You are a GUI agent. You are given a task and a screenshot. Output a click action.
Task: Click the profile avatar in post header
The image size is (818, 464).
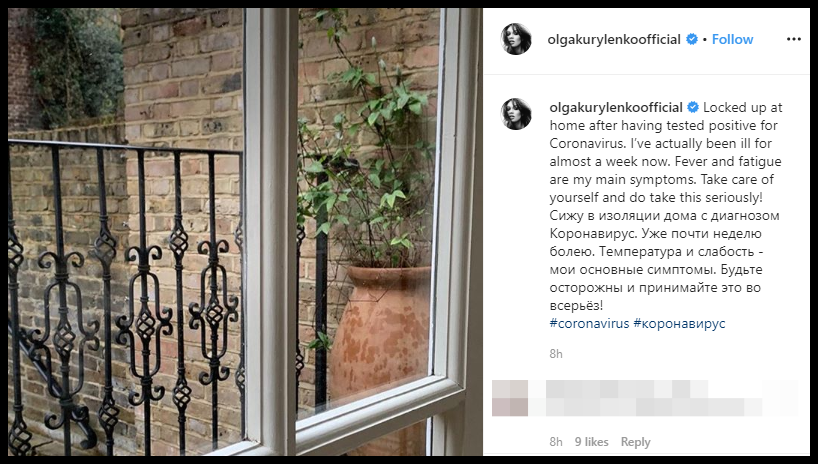(x=516, y=39)
